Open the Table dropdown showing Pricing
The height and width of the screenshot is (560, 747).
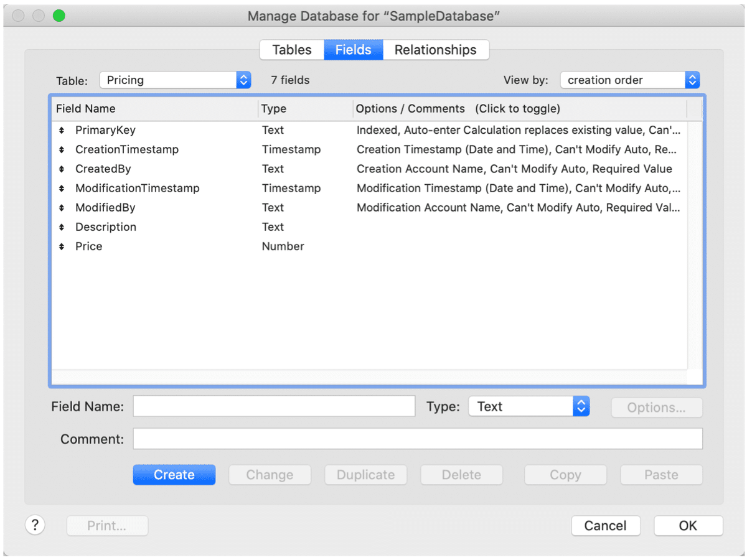[x=175, y=80]
